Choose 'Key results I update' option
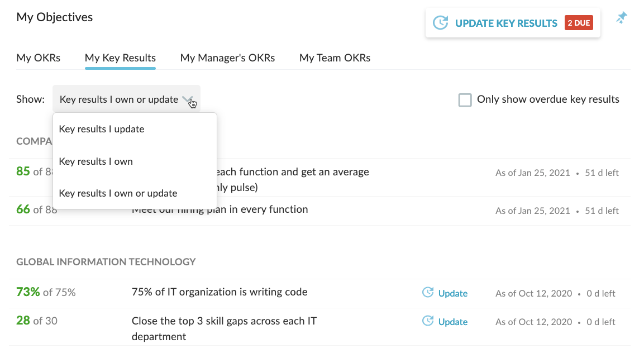644x353 pixels. (134, 129)
